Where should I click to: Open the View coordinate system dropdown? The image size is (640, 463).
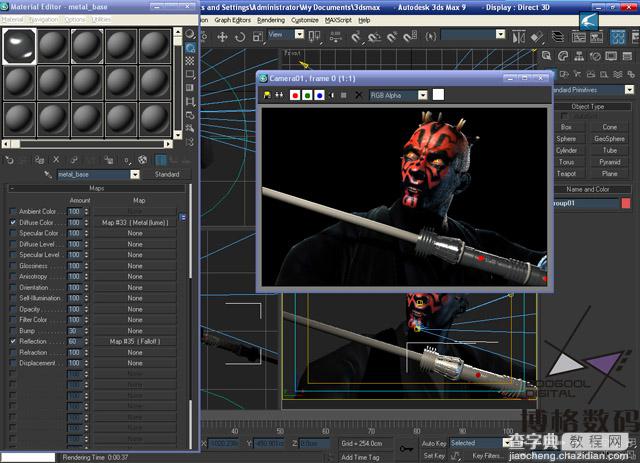coord(299,35)
